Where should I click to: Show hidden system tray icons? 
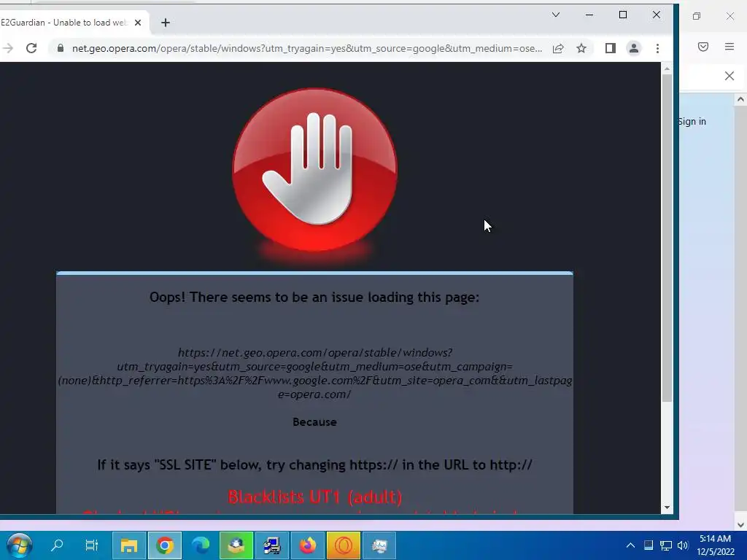pyautogui.click(x=630, y=545)
